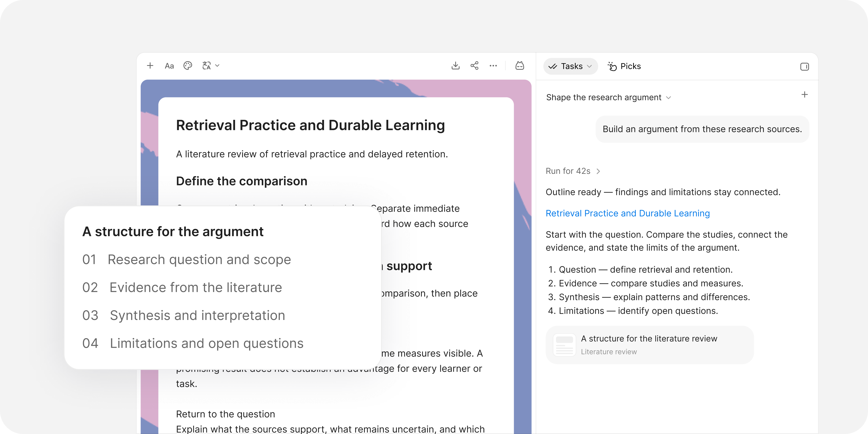Image resolution: width=868 pixels, height=434 pixels.
Task: Click the translate language icon
Action: pyautogui.click(x=207, y=66)
